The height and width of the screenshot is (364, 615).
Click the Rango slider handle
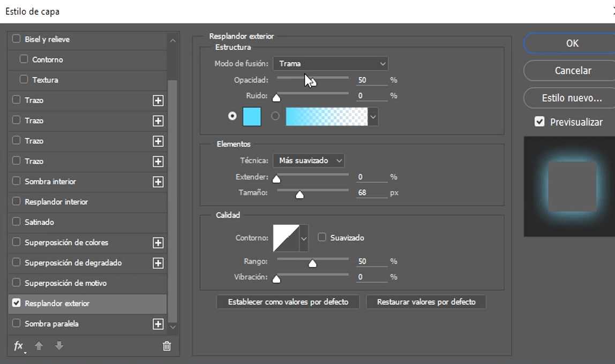click(x=313, y=263)
